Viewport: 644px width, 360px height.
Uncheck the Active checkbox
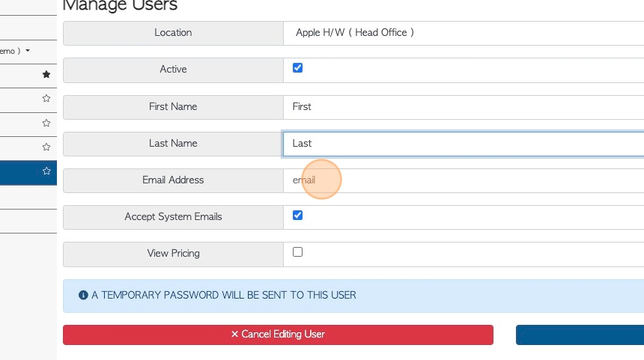[x=298, y=67]
